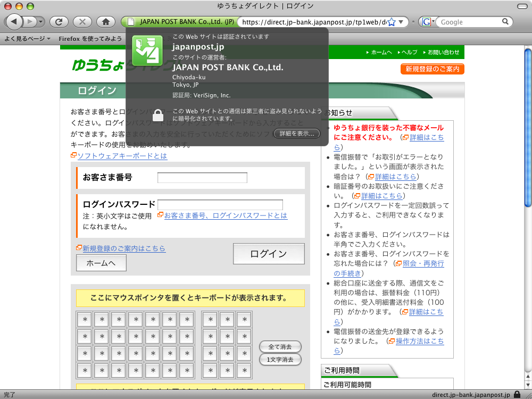
Task: Click the ログイン page heading
Action: pos(97,90)
